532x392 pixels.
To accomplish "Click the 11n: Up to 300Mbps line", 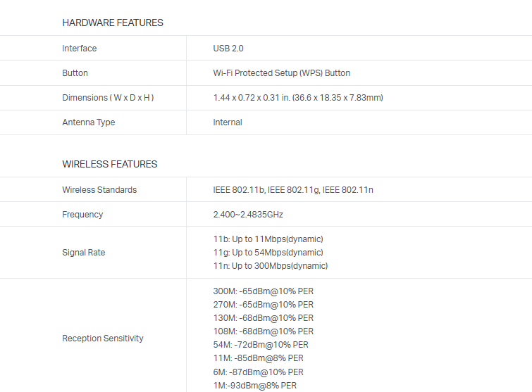I will point(270,266).
